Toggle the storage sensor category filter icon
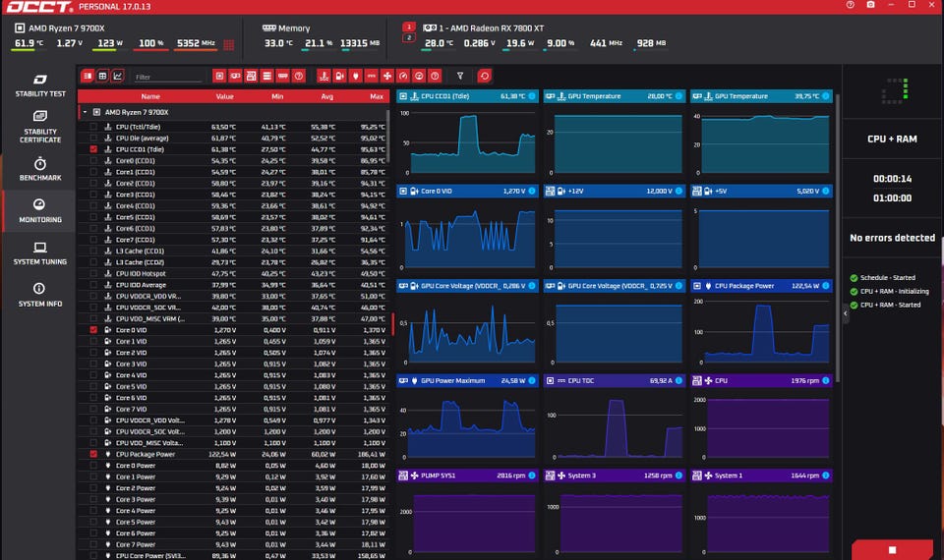The width and height of the screenshot is (944, 560). point(266,76)
